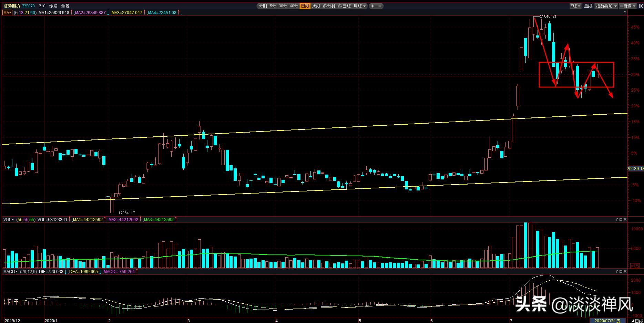This screenshot has width=644, height=323.
Task: Open help for the main chart panel
Action: 625,12
